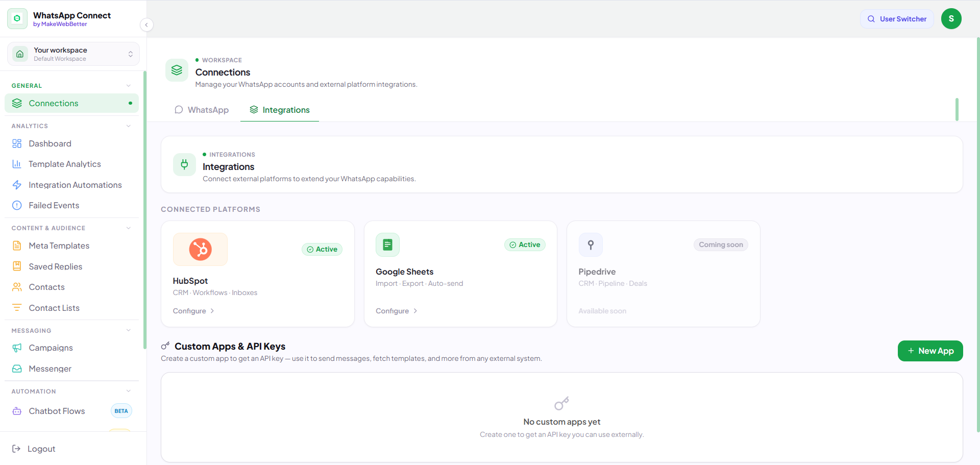
Task: Click 'Available soon' on Pipedrive card
Action: point(602,311)
